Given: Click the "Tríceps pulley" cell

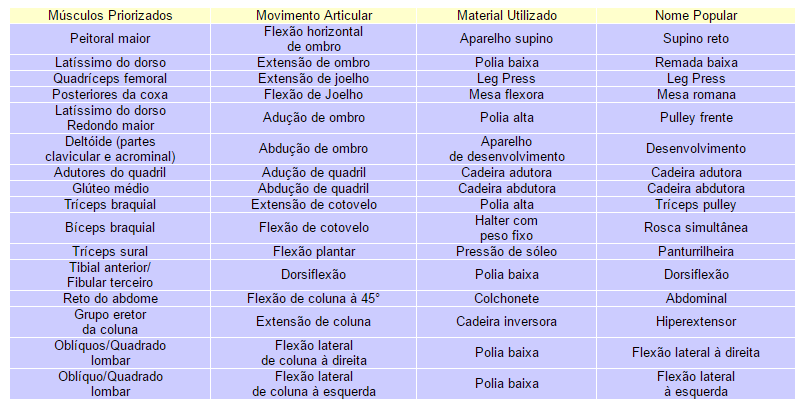Looking at the screenshot, I should pyautogui.click(x=696, y=204).
